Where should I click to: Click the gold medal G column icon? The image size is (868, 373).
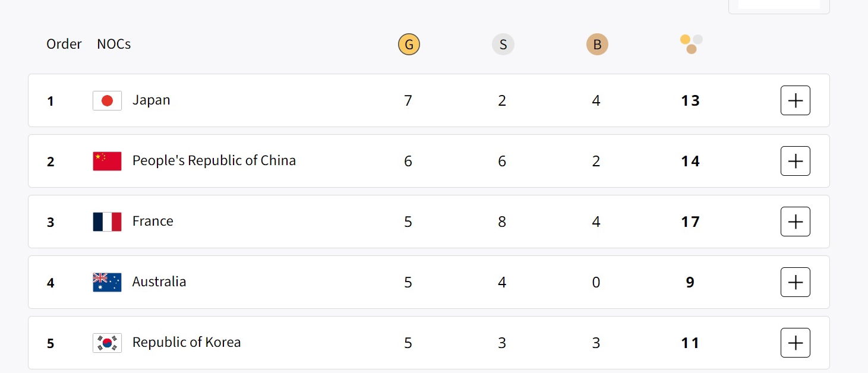click(x=409, y=45)
